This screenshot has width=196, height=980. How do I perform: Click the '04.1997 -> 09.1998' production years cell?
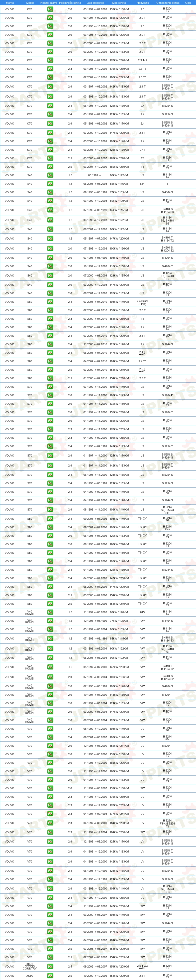pos(95,814)
